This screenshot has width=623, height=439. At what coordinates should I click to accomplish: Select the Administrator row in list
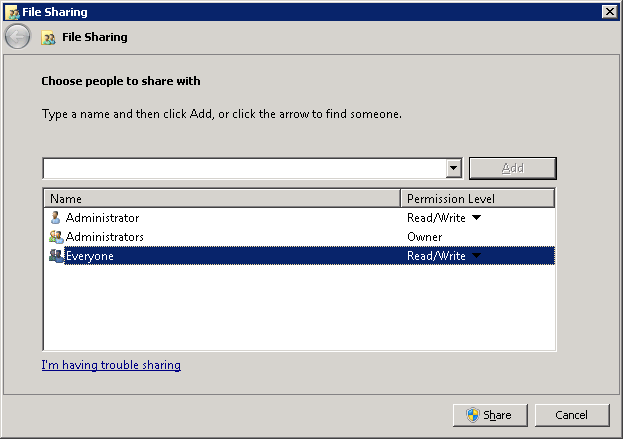click(300, 218)
